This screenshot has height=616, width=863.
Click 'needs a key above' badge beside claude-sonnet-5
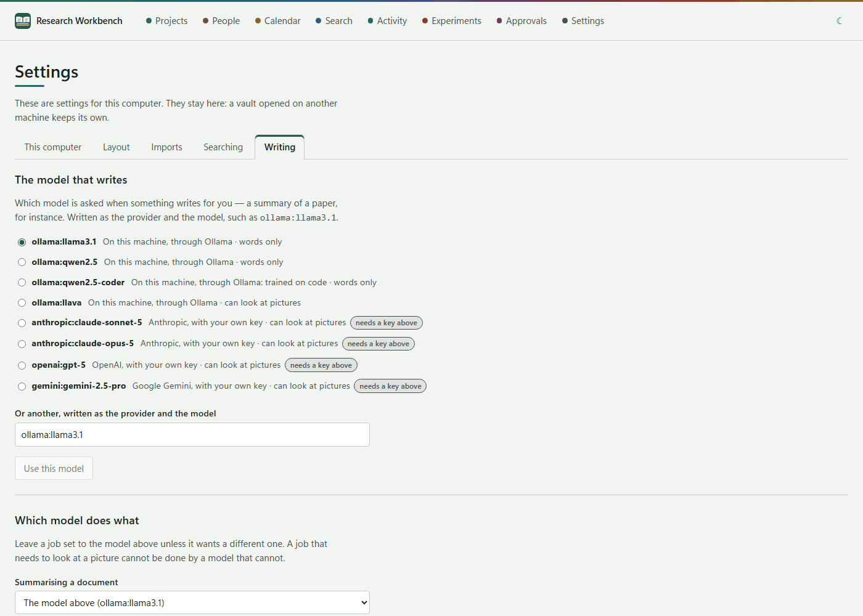click(x=387, y=323)
